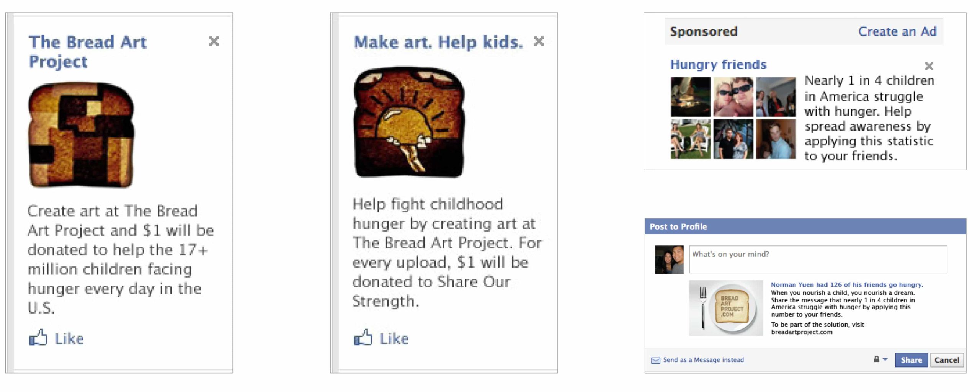This screenshot has height=392, width=980.
Task: Dismiss The Bread Art Project ad
Action: [214, 41]
